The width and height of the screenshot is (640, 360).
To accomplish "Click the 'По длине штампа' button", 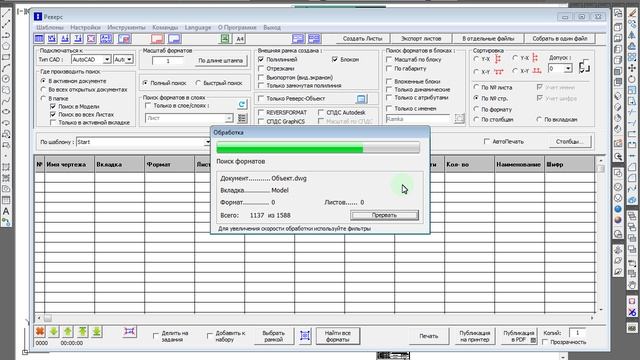I will point(220,60).
